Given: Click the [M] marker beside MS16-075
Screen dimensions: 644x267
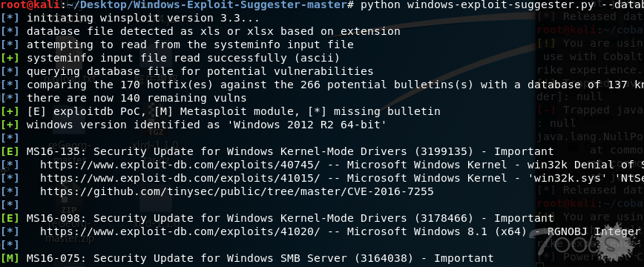Looking at the screenshot, I should (10, 258).
